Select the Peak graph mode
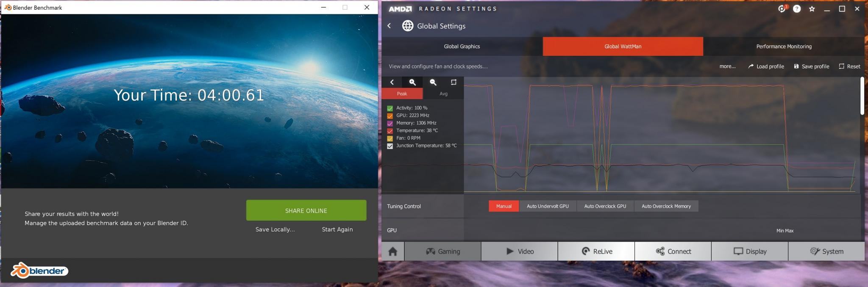 (x=402, y=94)
